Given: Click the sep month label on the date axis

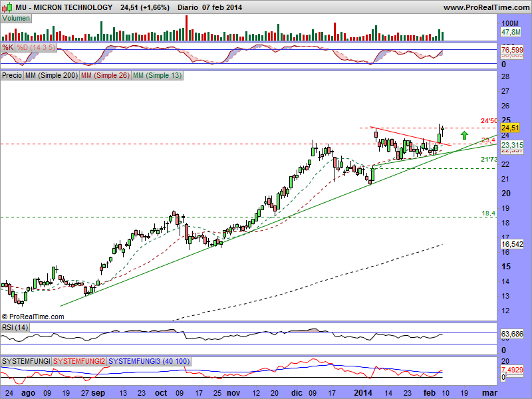Looking at the screenshot, I should [98, 393].
